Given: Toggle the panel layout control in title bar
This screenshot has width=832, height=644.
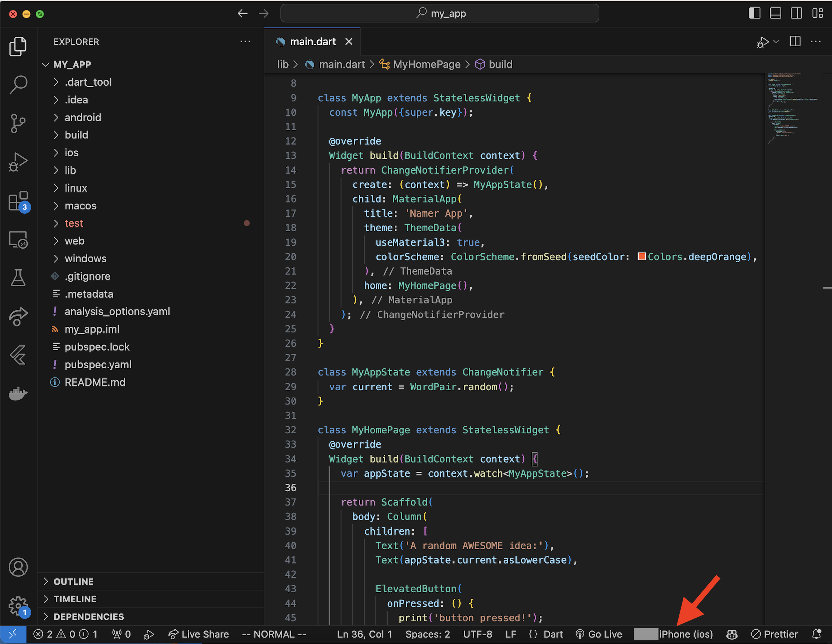Looking at the screenshot, I should (x=776, y=13).
